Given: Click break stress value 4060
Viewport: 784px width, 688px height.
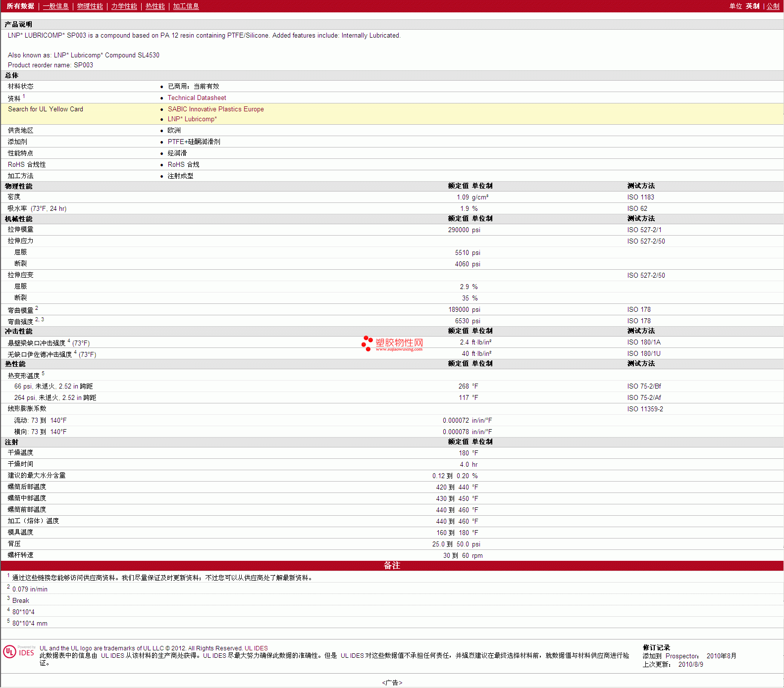Looking at the screenshot, I should point(462,264).
